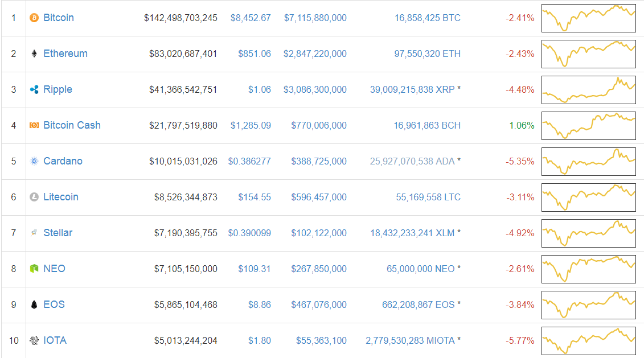The height and width of the screenshot is (358, 644).
Task: Click EOS volume $467,076,000
Action: (319, 304)
